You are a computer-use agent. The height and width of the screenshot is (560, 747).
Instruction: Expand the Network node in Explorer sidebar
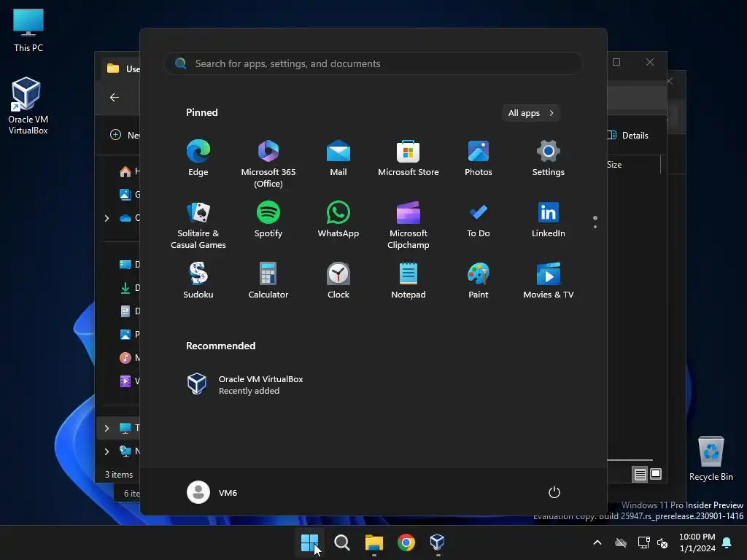pos(107,451)
